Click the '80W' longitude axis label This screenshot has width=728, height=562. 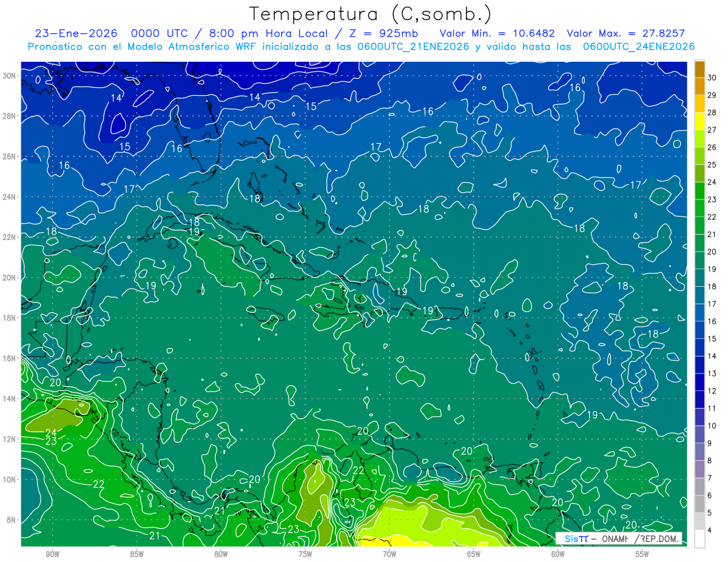click(x=221, y=554)
